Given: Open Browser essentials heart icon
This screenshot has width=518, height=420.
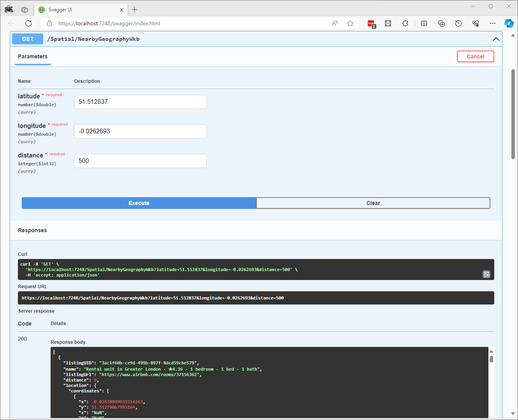Looking at the screenshot, I should pos(476,23).
